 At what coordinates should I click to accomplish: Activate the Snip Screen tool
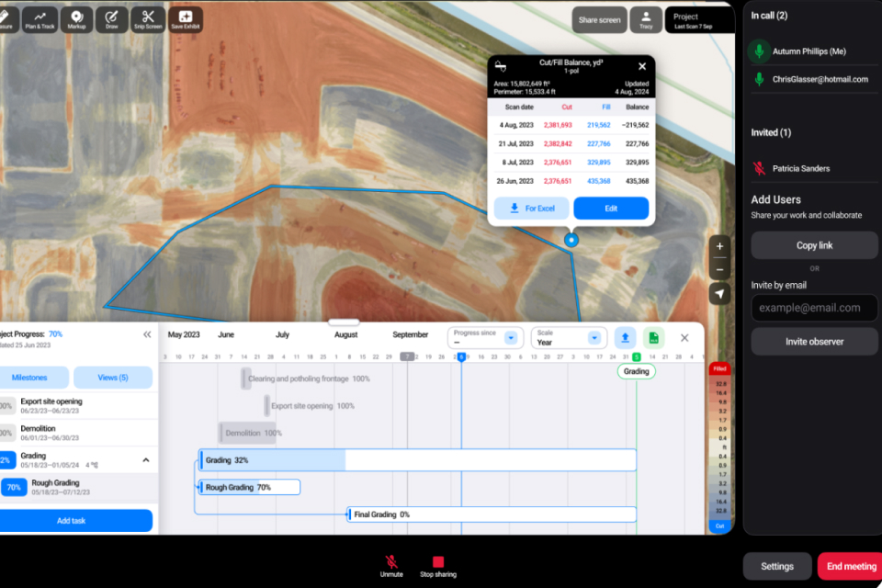point(148,19)
